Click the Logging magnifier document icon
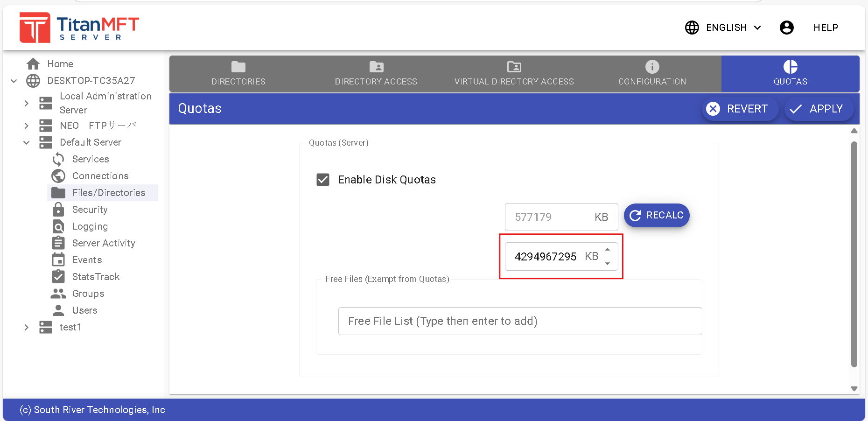The height and width of the screenshot is (421, 868). coord(58,226)
